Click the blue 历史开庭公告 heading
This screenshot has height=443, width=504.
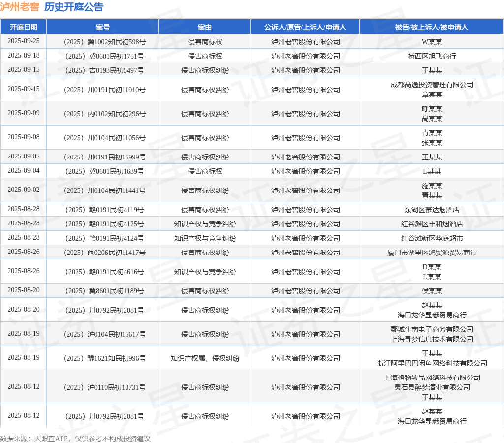(x=74, y=7)
